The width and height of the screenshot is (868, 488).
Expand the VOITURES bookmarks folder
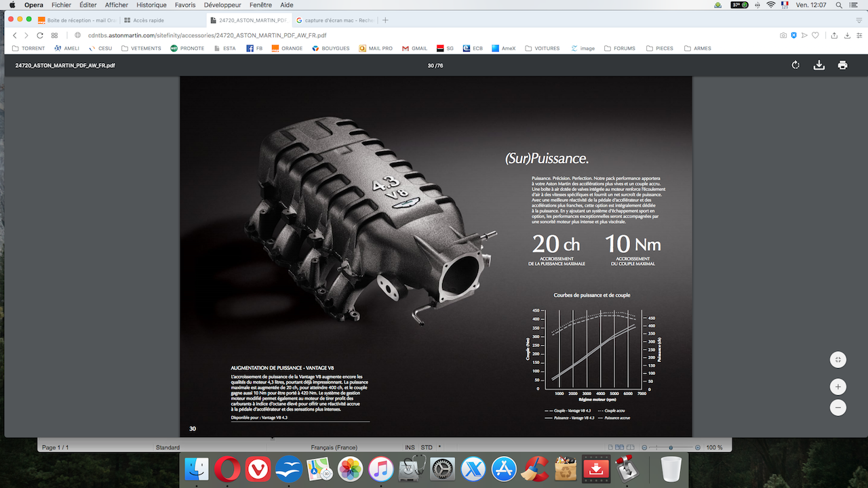pos(541,49)
